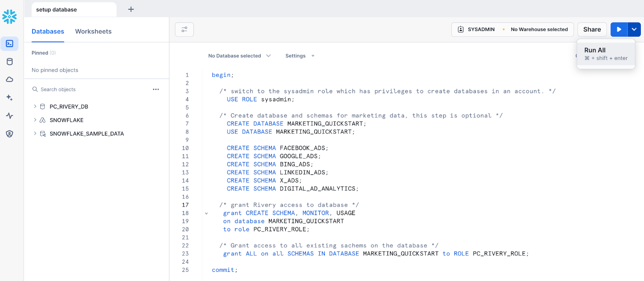644x281 pixels.
Task: Open the three-dots object menu
Action: coord(156,89)
